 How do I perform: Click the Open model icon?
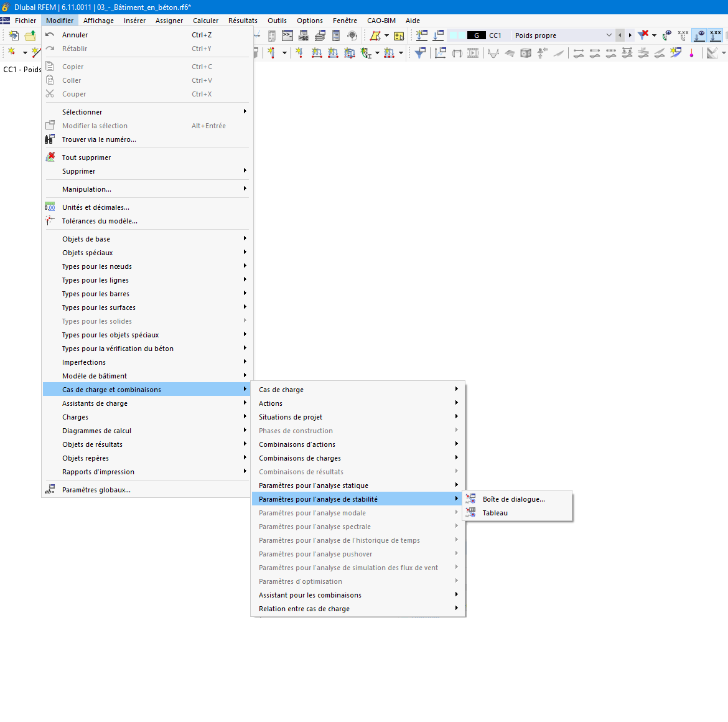pyautogui.click(x=30, y=35)
